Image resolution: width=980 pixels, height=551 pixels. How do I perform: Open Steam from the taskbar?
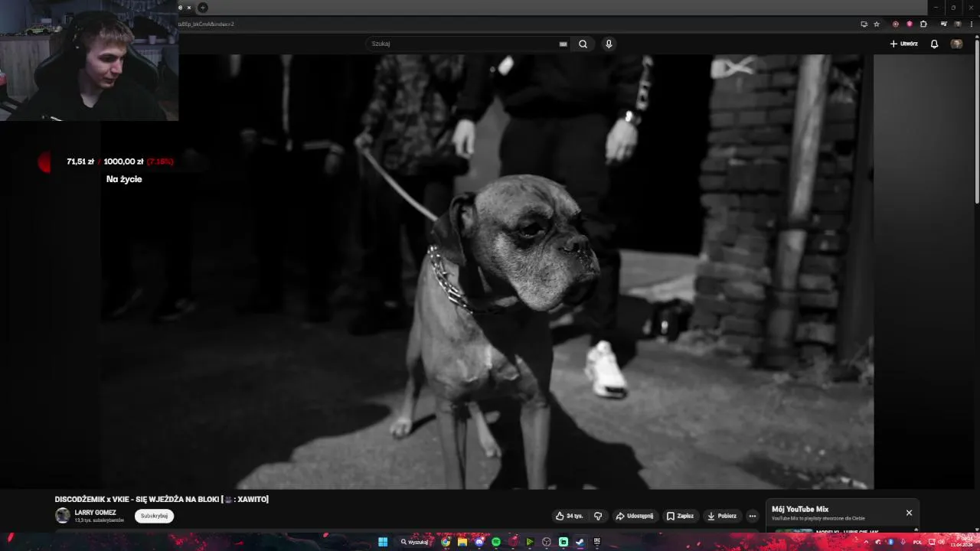(580, 542)
